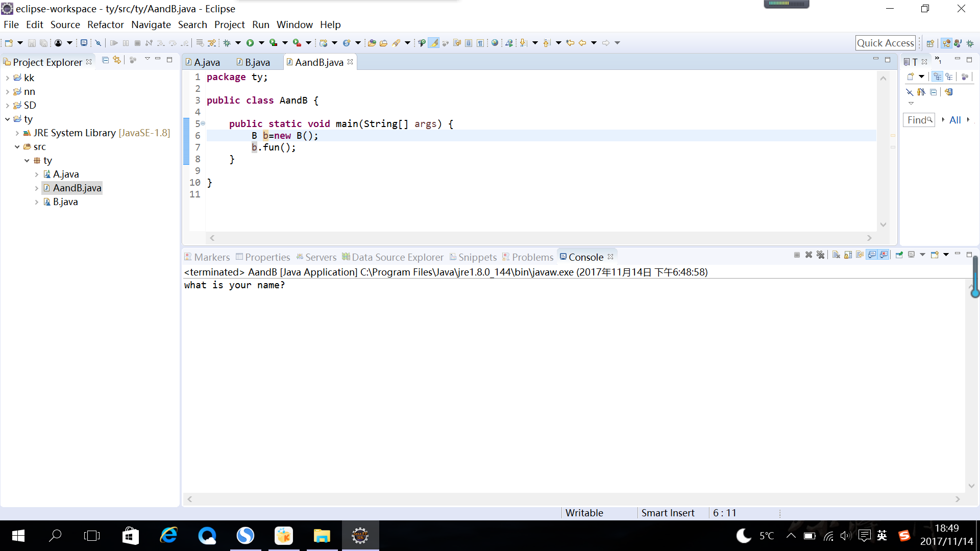Expand the nn project node

pyautogui.click(x=7, y=92)
